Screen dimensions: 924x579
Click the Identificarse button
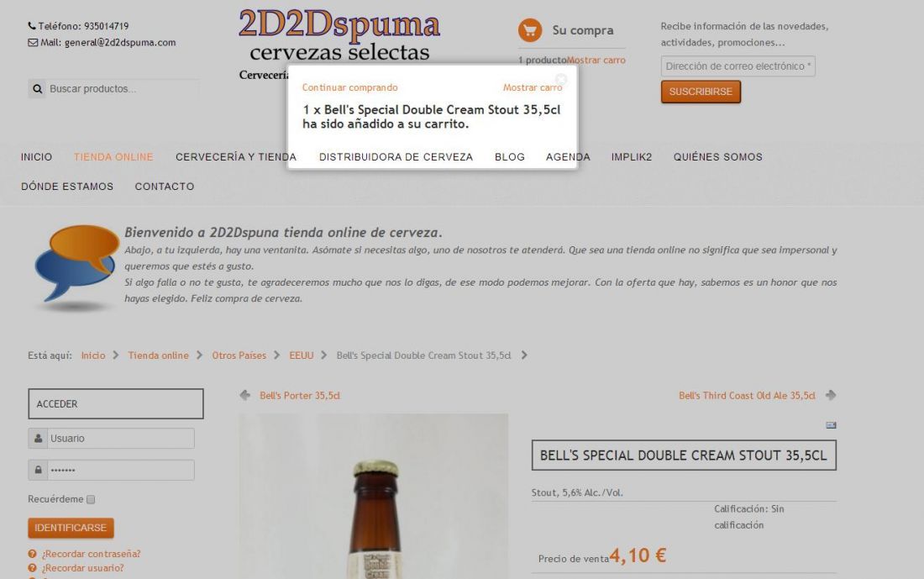(x=71, y=528)
